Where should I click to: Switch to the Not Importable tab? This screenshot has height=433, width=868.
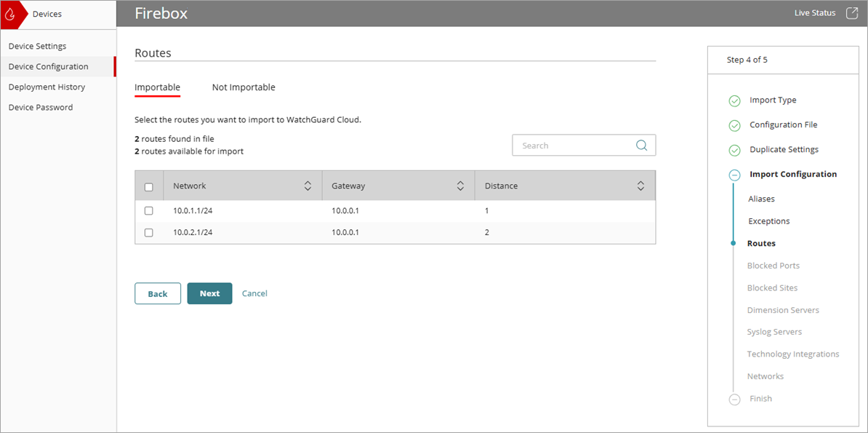pyautogui.click(x=244, y=87)
